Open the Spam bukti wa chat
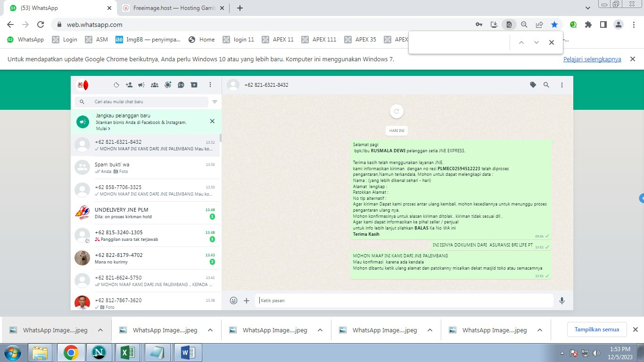The image size is (644, 362). pos(146,168)
